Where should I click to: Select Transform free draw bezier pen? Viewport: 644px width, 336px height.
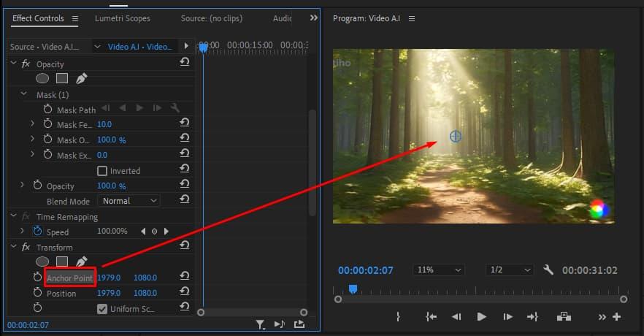click(81, 261)
